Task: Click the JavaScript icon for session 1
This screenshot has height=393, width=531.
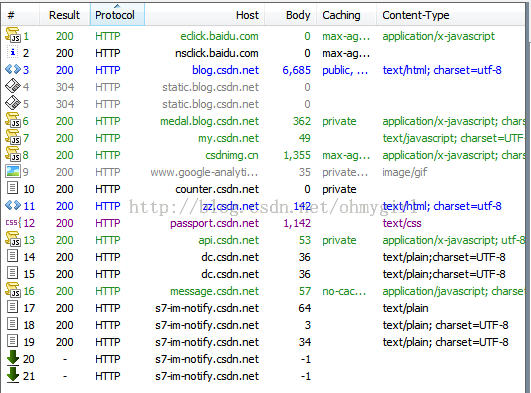Action: coord(13,35)
